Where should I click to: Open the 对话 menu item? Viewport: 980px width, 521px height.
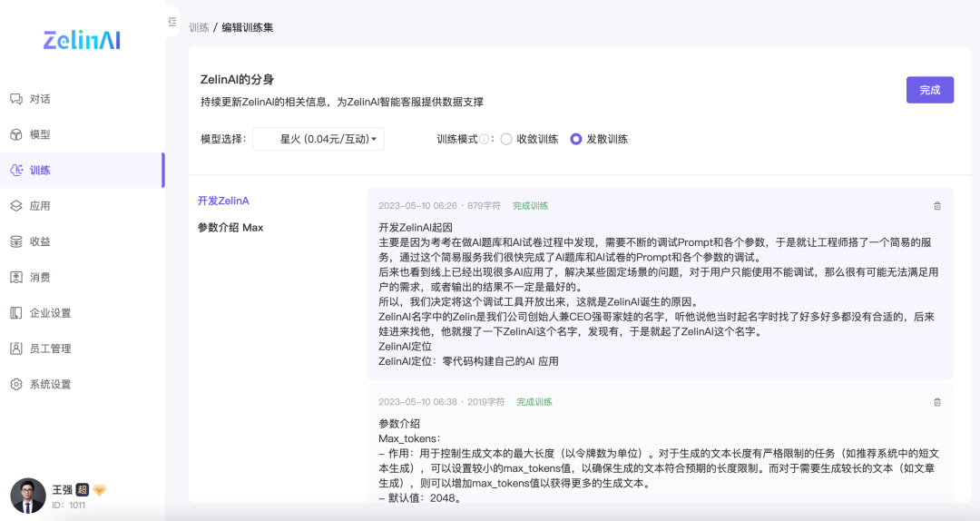click(x=82, y=99)
